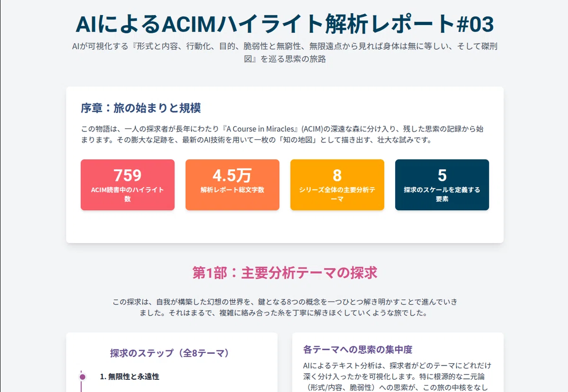Click the subtitle paragraph beginning AIが可視化する
The width and height of the screenshot is (568, 392).
tap(284, 53)
